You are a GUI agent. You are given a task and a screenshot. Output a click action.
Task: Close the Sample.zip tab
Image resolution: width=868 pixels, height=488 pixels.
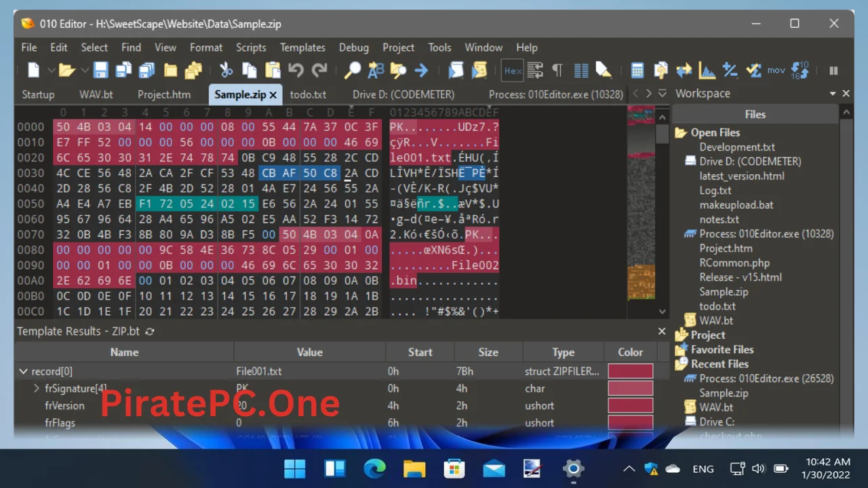273,95
